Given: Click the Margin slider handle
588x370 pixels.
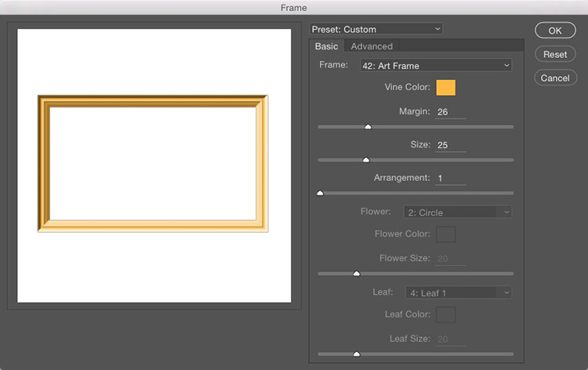Looking at the screenshot, I should tap(368, 126).
